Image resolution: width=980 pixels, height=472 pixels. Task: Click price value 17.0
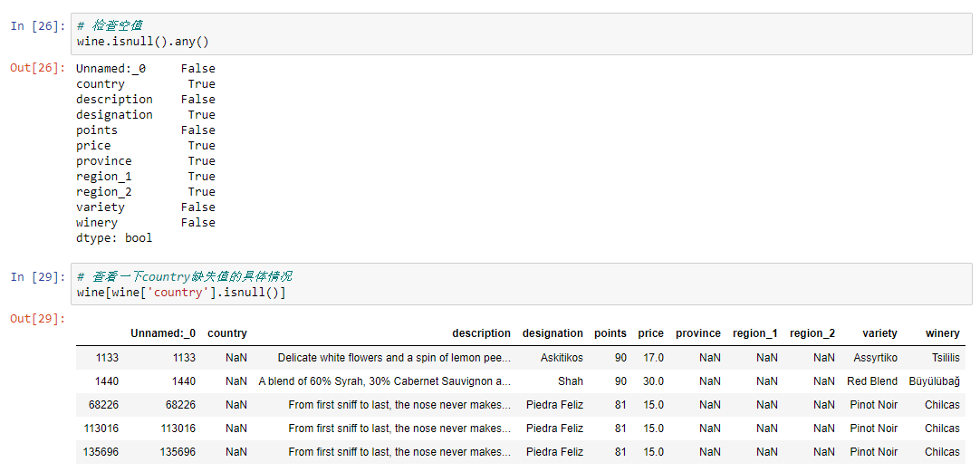653,358
